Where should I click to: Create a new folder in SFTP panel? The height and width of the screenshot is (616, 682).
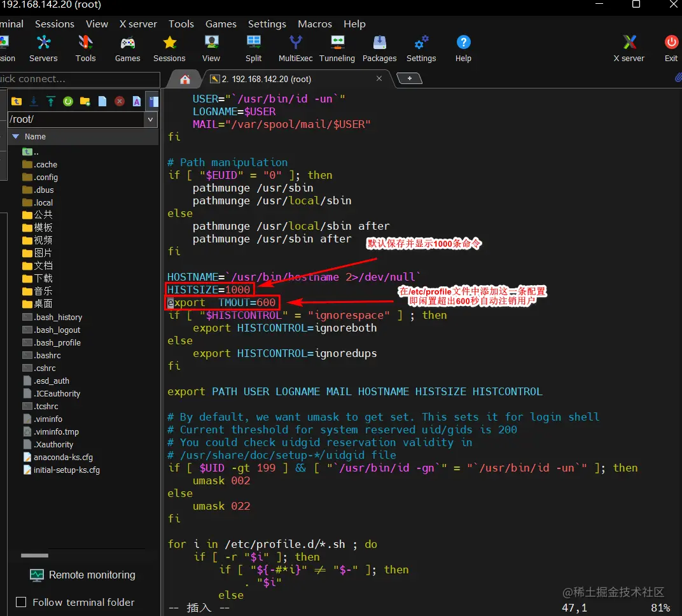85,101
